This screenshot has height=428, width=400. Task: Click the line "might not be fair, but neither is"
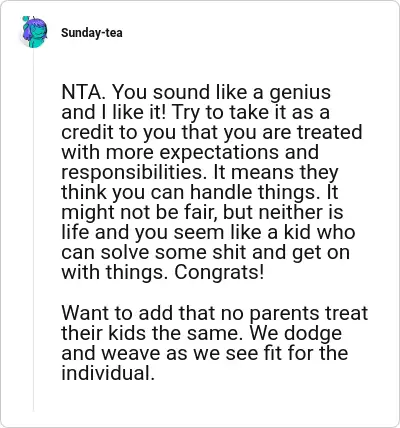click(202, 212)
